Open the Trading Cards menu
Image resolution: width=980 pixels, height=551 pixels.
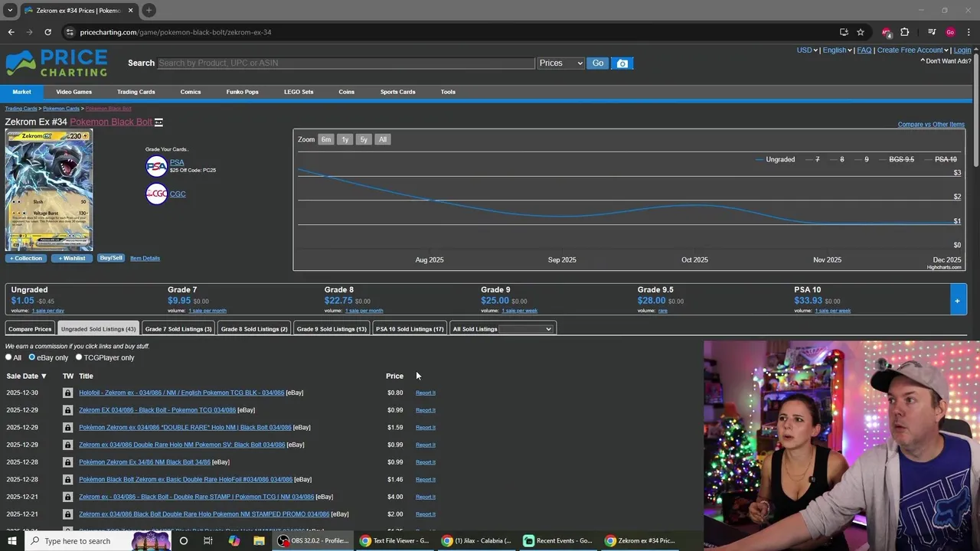(x=136, y=92)
